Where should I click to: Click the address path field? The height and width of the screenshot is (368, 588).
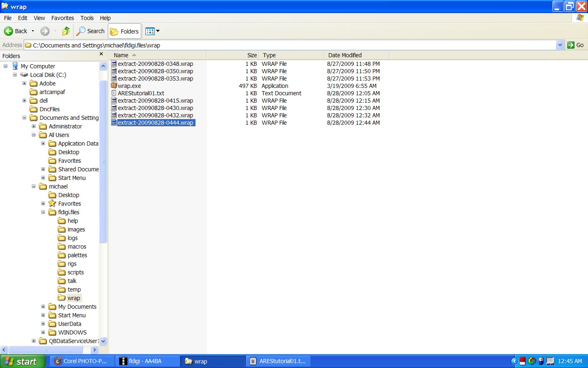click(290, 45)
